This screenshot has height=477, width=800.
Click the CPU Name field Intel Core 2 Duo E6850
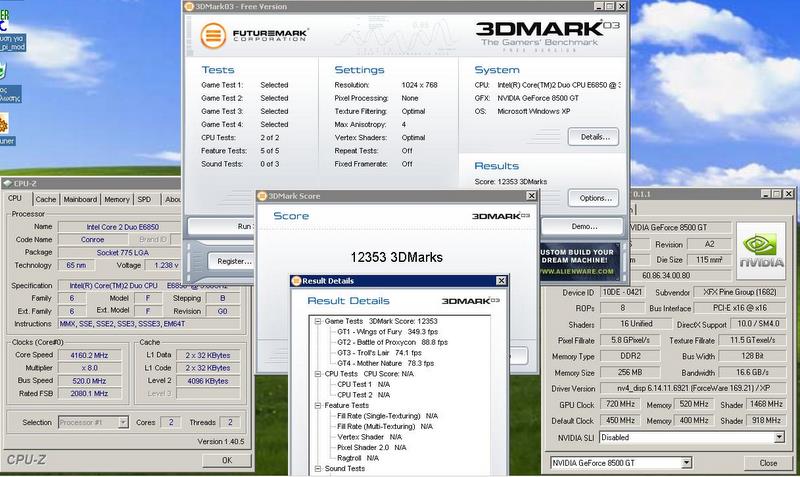click(x=122, y=227)
